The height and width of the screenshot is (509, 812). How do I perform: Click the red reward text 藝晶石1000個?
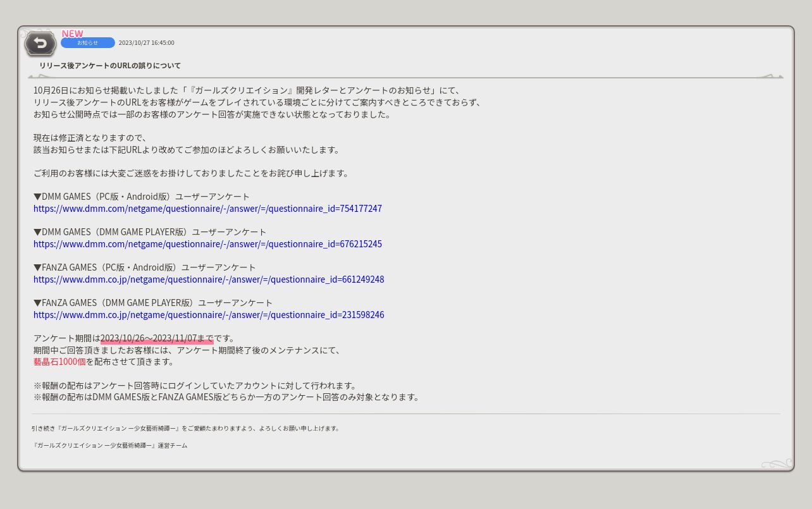click(59, 362)
